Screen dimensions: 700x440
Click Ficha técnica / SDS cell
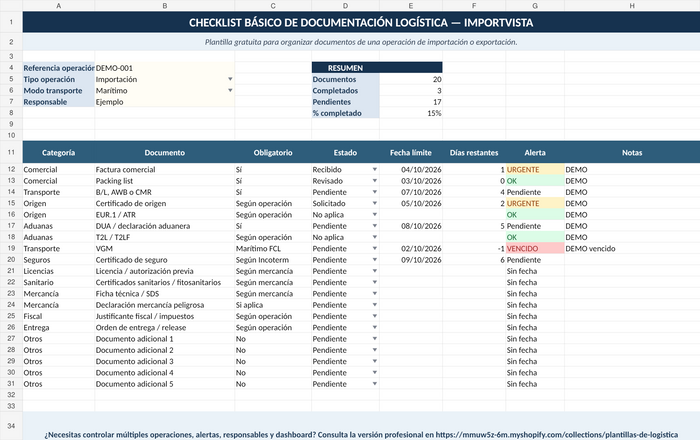[164, 294]
